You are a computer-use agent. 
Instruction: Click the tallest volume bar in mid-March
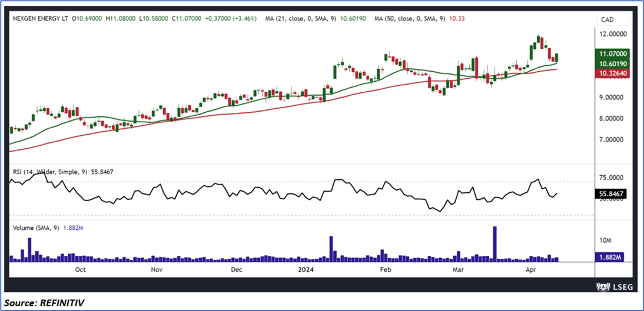495,244
